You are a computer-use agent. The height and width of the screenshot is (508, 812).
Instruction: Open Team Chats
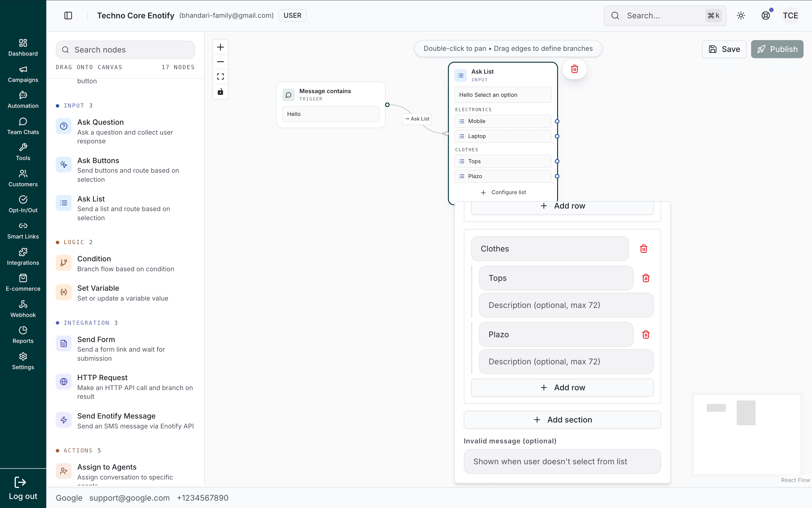[23, 126]
